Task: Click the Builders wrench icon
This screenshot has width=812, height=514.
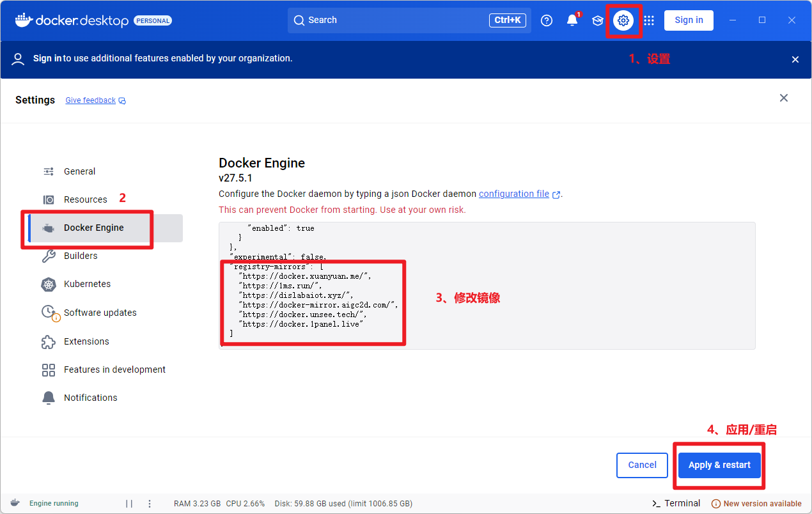Action: point(49,256)
